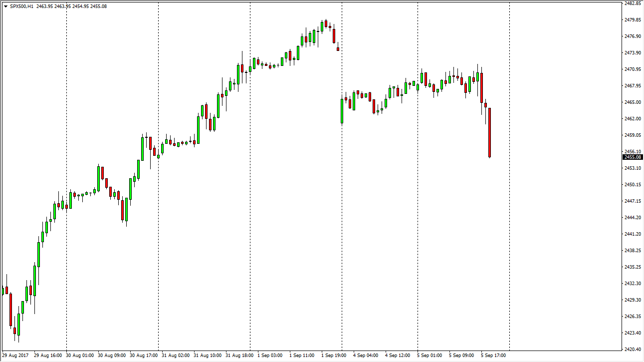Image resolution: width=644 pixels, height=362 pixels.
Task: Click the tall green gap-down candle on 4 Sep
Action: pyautogui.click(x=342, y=111)
